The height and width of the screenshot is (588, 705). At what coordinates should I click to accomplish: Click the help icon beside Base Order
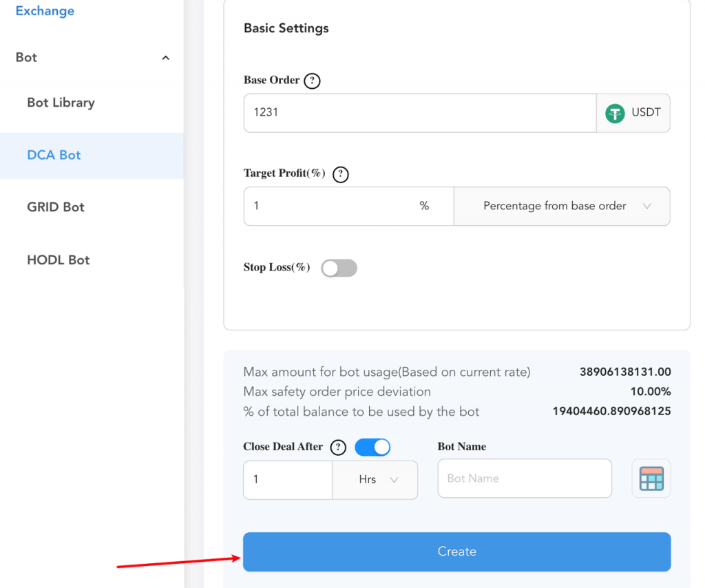tap(312, 81)
